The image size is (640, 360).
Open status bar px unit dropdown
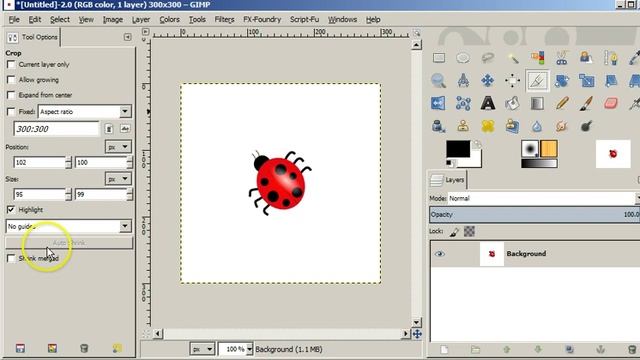coord(202,349)
